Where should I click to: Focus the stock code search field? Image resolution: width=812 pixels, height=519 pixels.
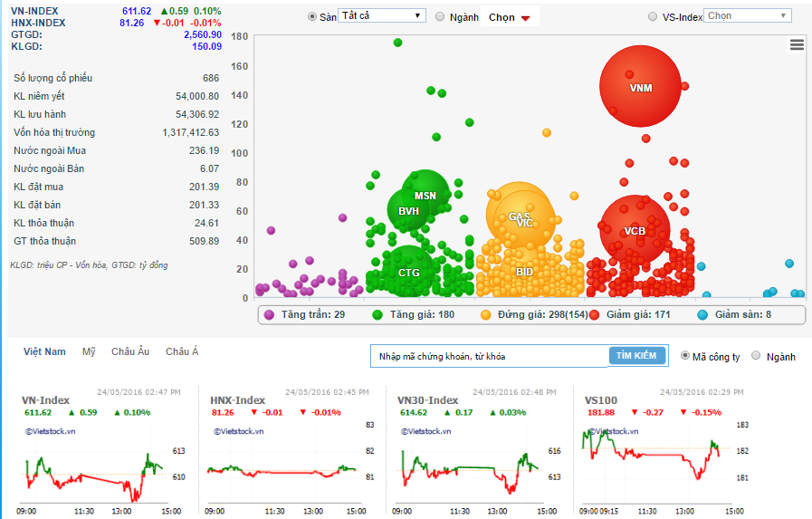pyautogui.click(x=490, y=356)
